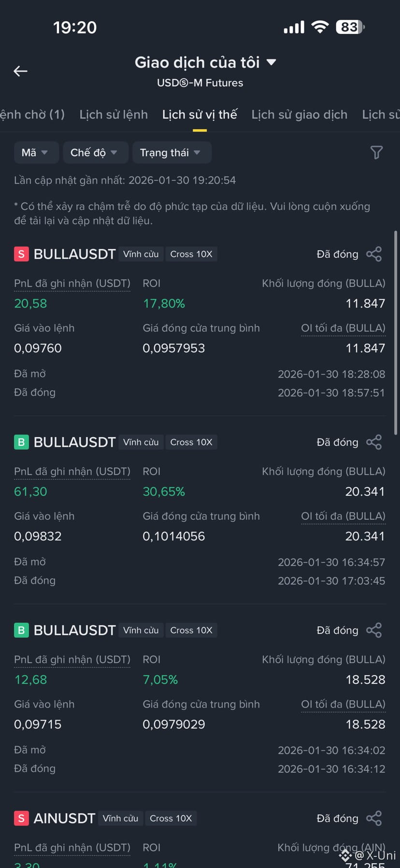400x868 pixels.
Task: Open the filter funnel icon
Action: coord(376,153)
